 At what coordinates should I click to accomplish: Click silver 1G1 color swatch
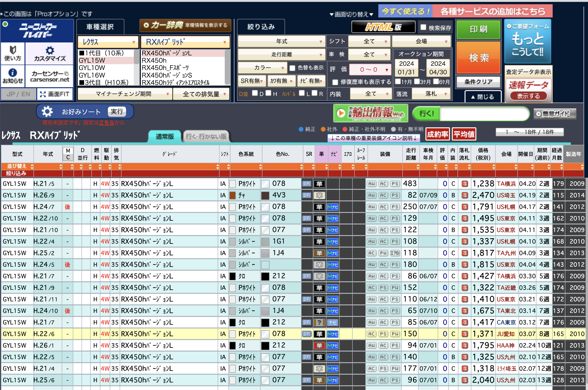265,241
